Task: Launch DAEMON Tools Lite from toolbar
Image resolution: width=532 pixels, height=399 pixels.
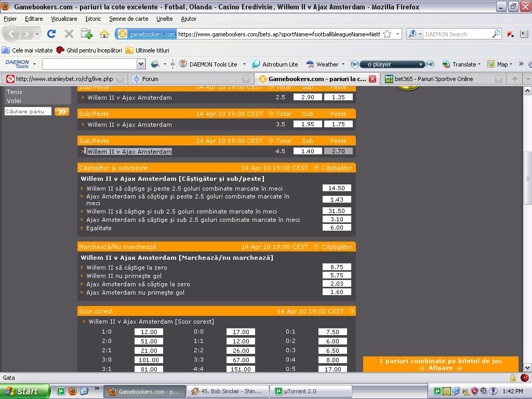Action: click(208, 64)
